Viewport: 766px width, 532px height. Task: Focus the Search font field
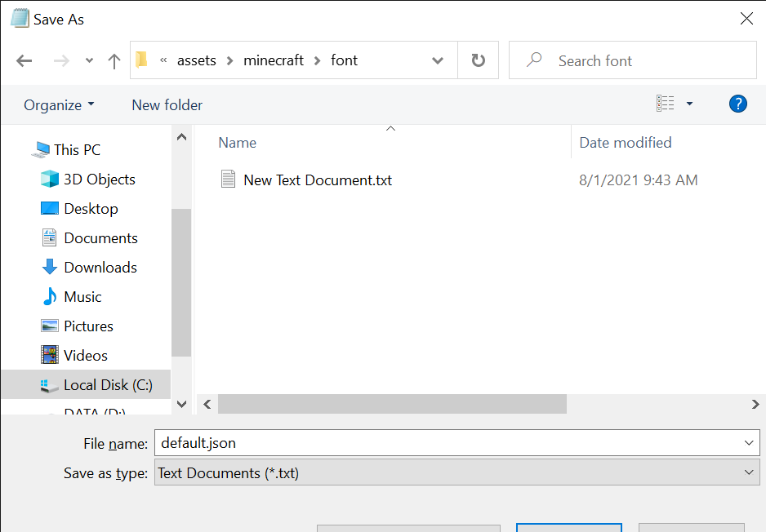click(633, 60)
